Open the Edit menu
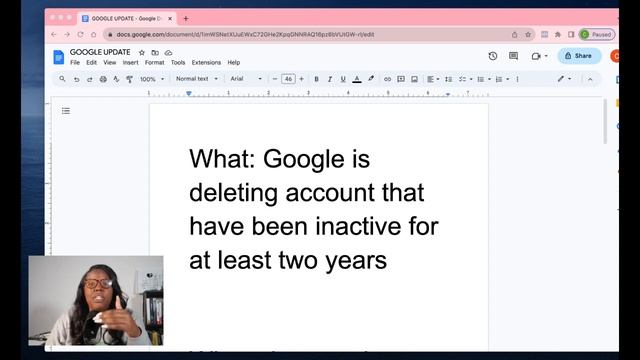Image resolution: width=640 pixels, height=360 pixels. pos(91,62)
